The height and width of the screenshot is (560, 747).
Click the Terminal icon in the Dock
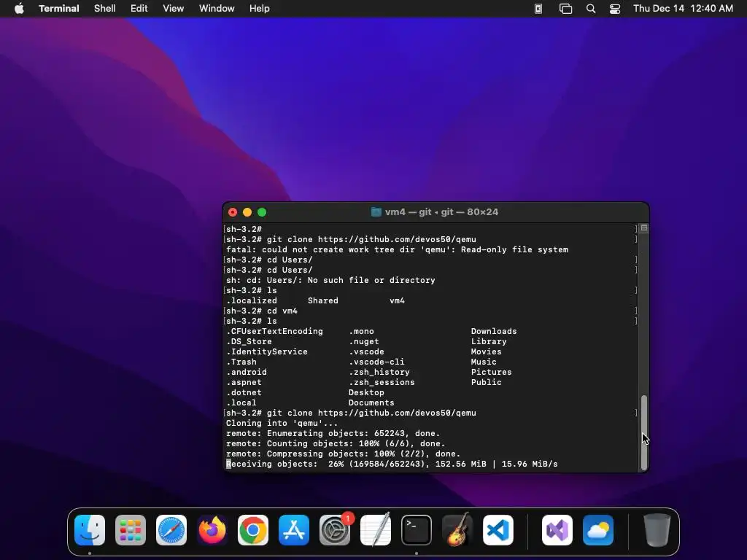417,530
